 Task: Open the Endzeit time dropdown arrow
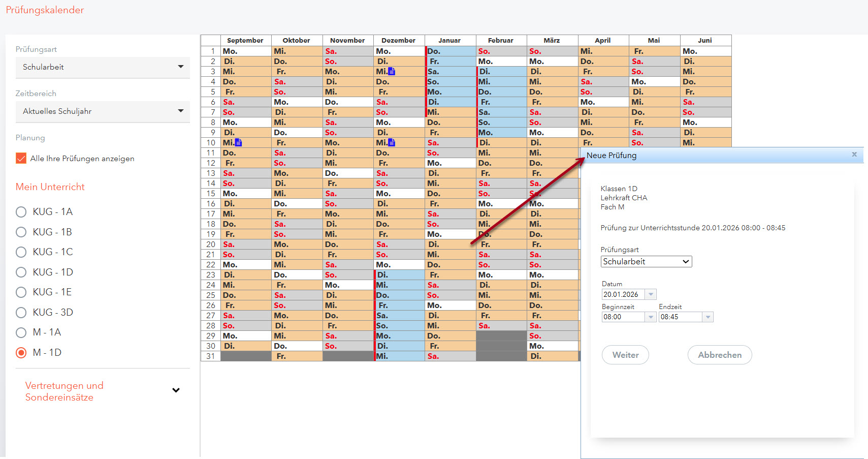tap(708, 317)
